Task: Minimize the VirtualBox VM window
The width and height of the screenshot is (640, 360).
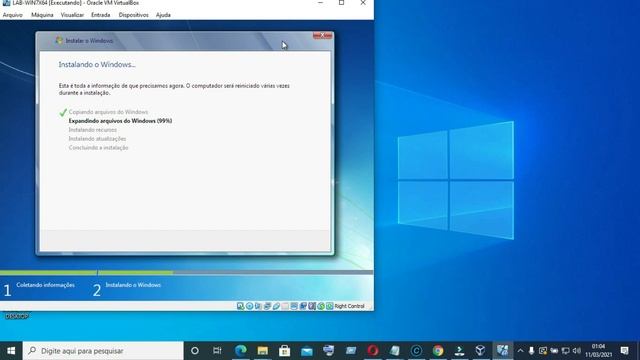Action: pyautogui.click(x=320, y=3)
